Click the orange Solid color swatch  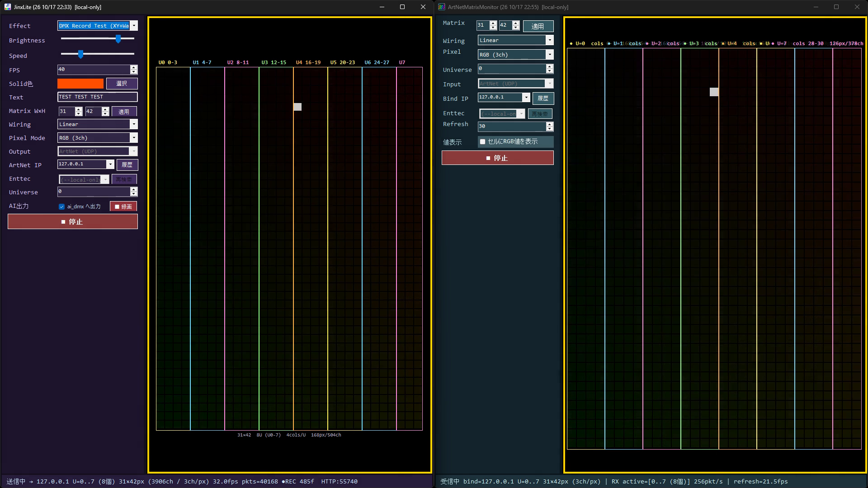pos(80,84)
